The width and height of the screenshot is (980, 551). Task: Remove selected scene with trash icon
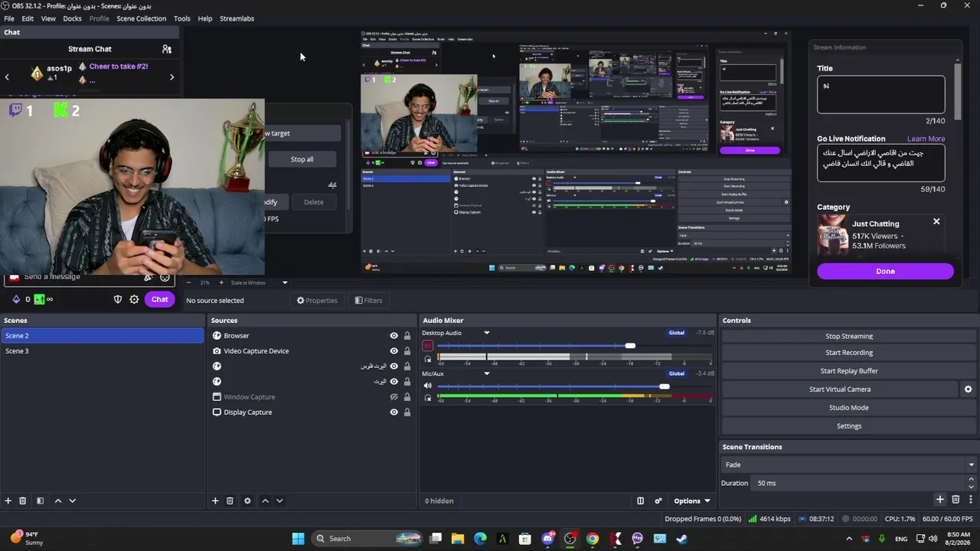click(x=23, y=500)
